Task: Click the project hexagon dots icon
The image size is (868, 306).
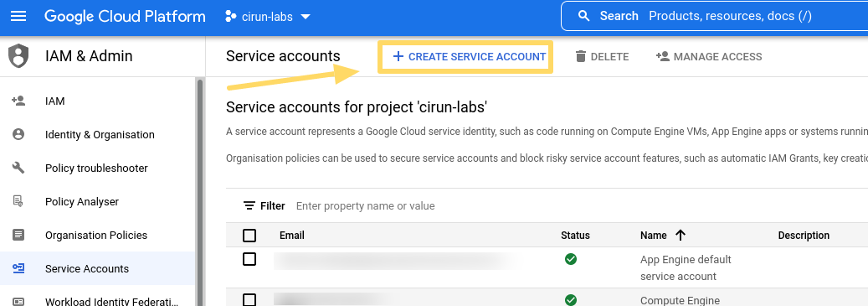Action: (231, 17)
